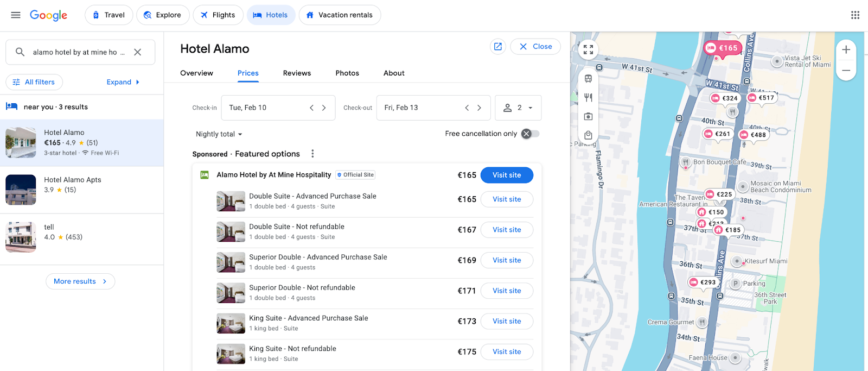Open the guest count dropdown
This screenshot has height=371, width=868.
coord(518,108)
